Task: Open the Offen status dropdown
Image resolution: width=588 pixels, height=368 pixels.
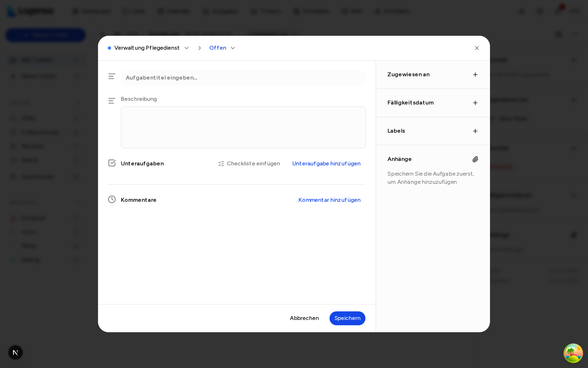Action: 222,48
